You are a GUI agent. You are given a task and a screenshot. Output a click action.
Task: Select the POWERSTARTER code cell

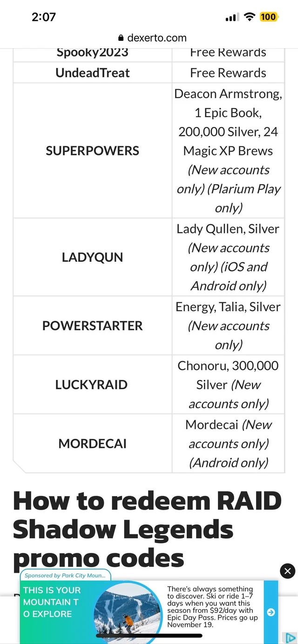pyautogui.click(x=92, y=325)
